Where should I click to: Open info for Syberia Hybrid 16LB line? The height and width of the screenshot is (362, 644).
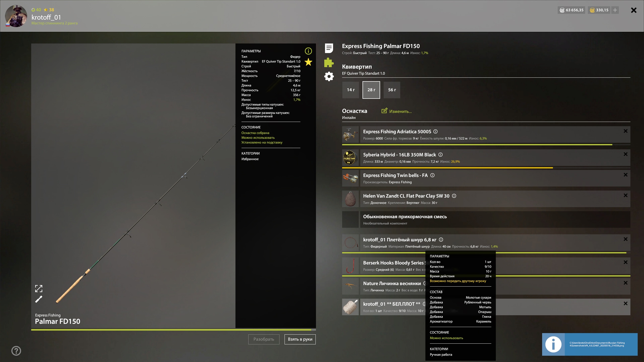(x=440, y=155)
